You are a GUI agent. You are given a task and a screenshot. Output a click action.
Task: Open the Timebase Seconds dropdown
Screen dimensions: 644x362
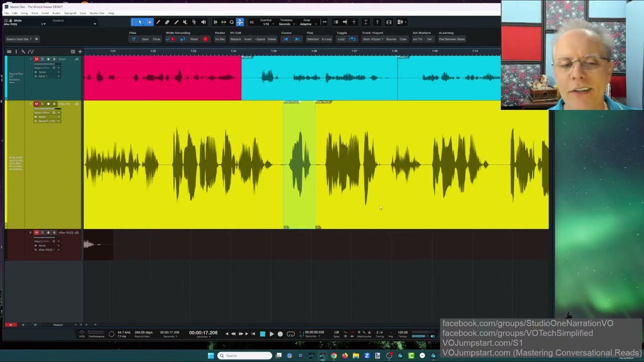point(286,22)
